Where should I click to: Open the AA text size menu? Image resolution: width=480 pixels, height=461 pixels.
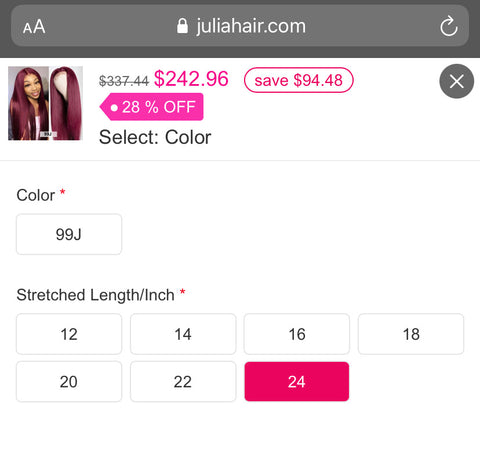34,27
